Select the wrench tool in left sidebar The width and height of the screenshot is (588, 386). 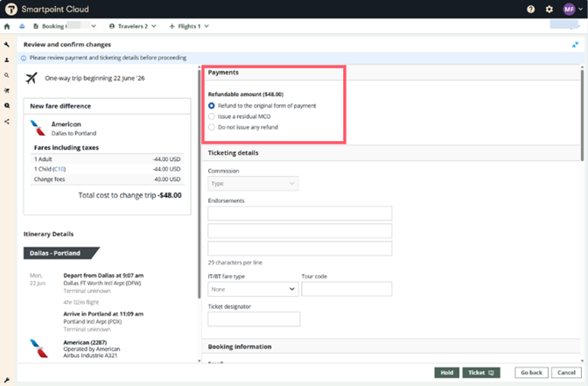pyautogui.click(x=7, y=44)
